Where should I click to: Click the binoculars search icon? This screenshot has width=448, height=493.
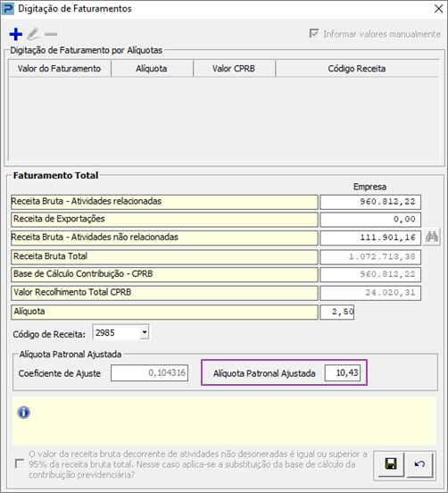[x=432, y=237]
